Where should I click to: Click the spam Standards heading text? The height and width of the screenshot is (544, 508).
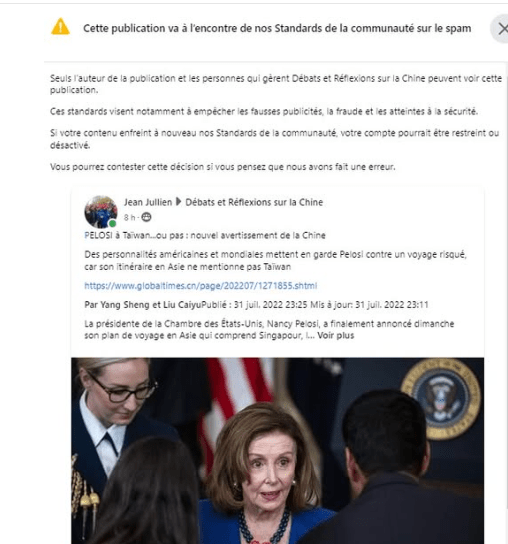pos(277,28)
